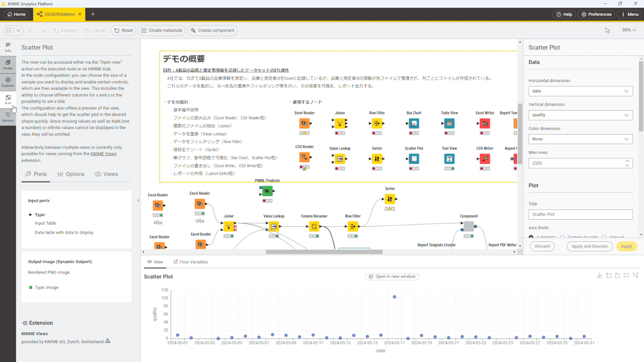
Task: Switch to the Options tab
Action: click(x=71, y=174)
